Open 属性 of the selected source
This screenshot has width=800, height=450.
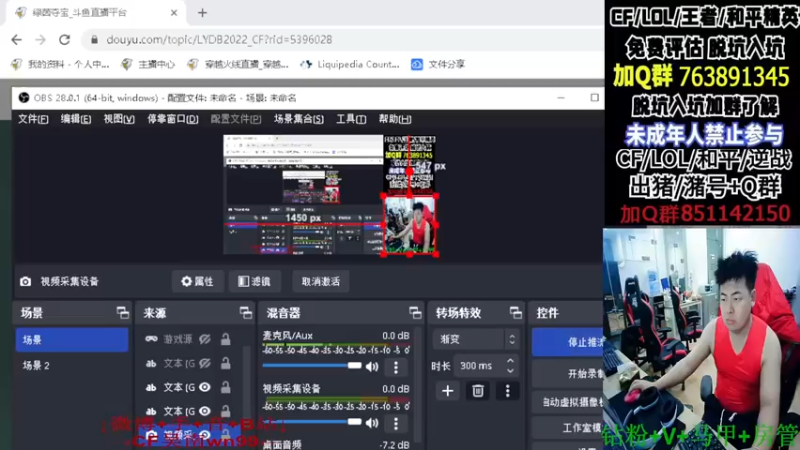pyautogui.click(x=197, y=281)
